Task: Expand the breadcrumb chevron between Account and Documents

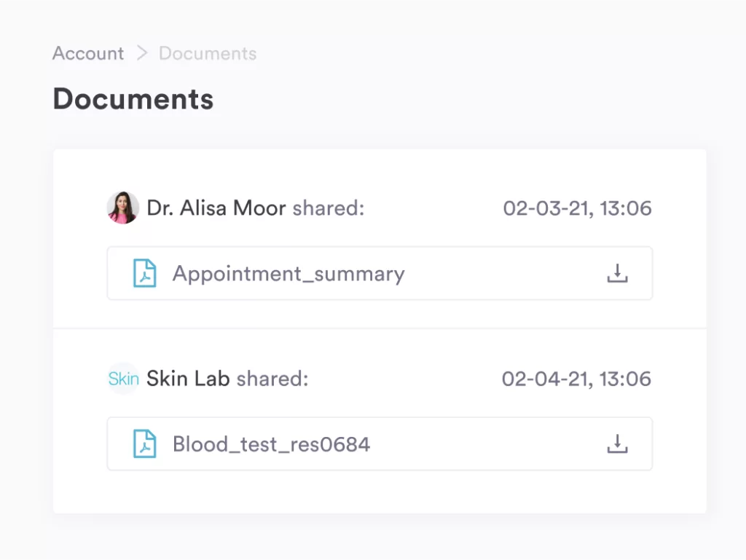Action: (x=143, y=53)
